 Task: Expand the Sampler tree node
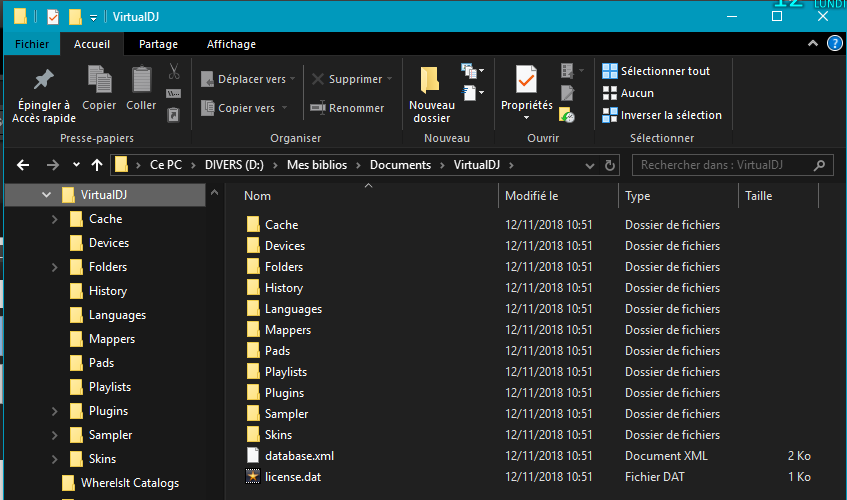pyautogui.click(x=55, y=435)
